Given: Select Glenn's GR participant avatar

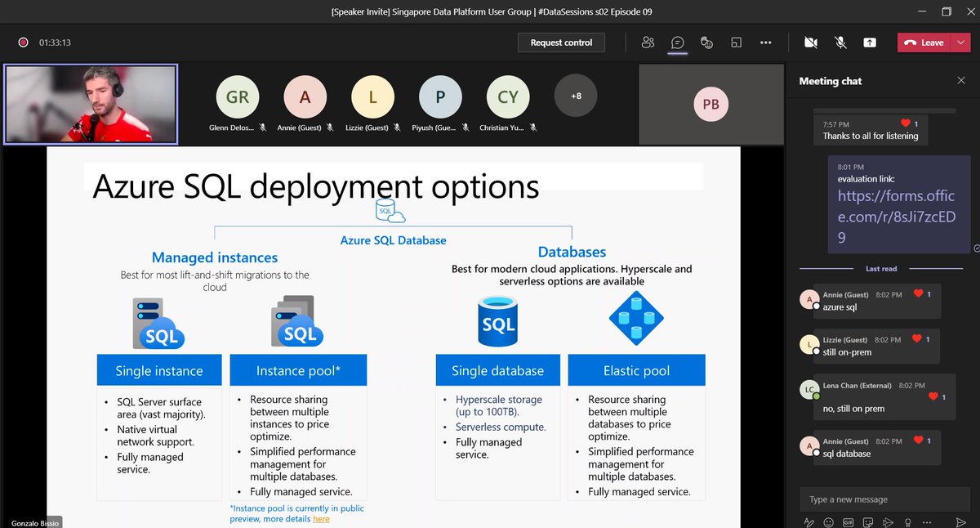Looking at the screenshot, I should click(x=238, y=97).
